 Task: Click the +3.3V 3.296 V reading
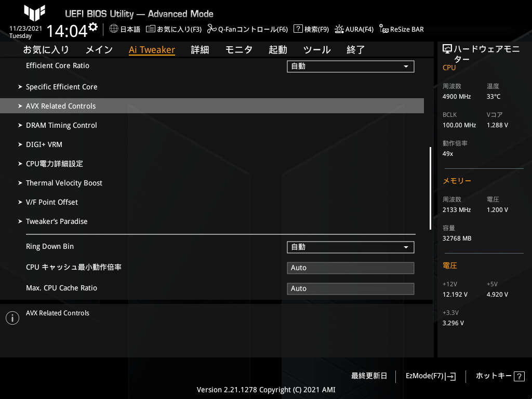[453, 323]
